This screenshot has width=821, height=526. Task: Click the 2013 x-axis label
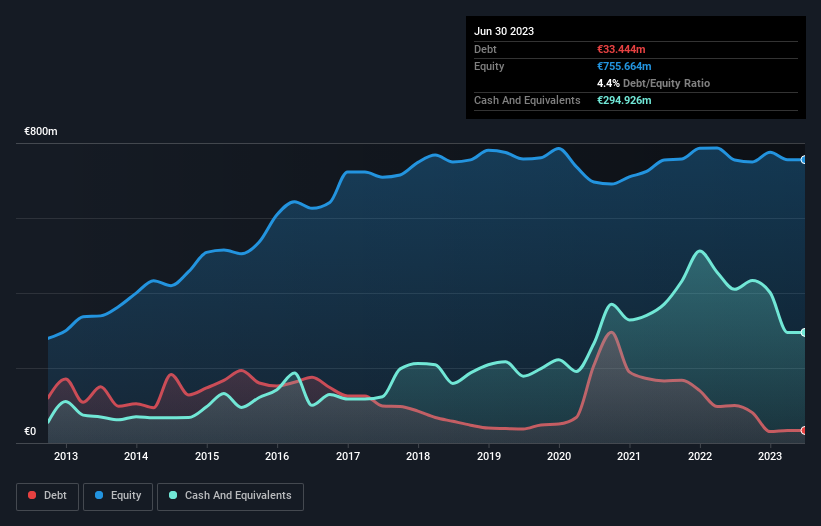(x=66, y=457)
